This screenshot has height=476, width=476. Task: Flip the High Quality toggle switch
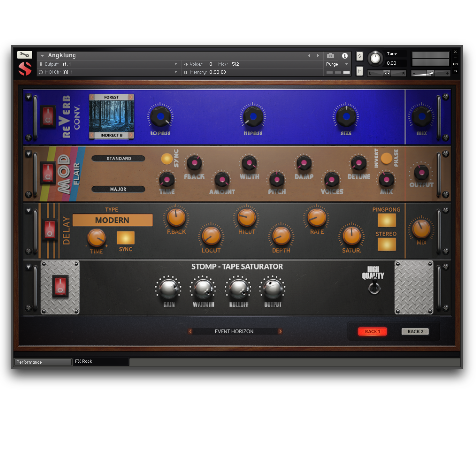374,287
